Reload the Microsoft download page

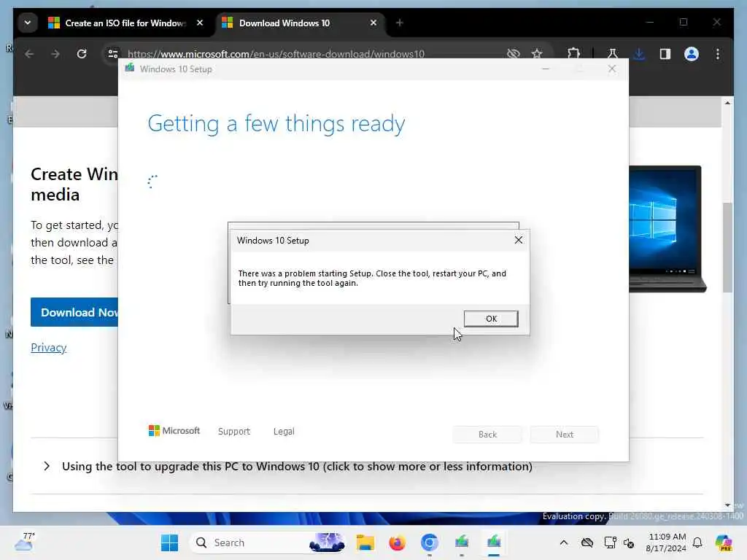click(82, 54)
